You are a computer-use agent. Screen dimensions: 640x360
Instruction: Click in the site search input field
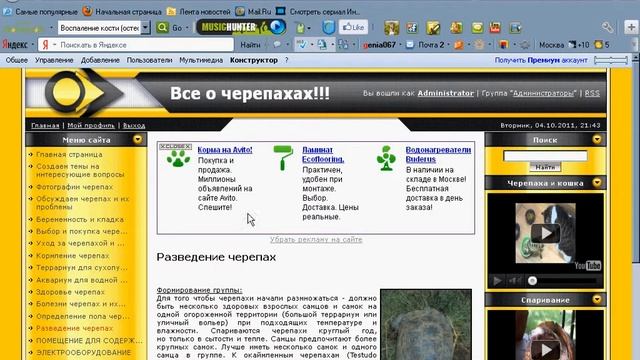click(x=545, y=156)
